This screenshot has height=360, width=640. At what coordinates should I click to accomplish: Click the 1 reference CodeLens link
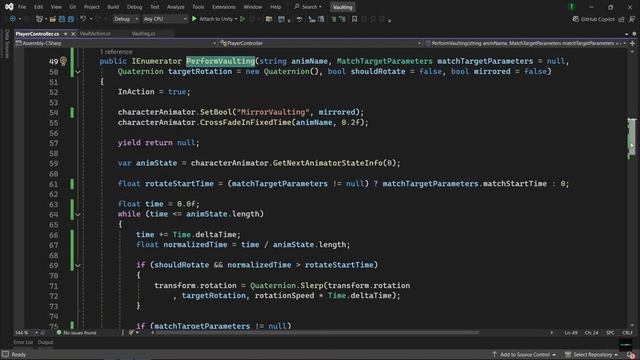[x=116, y=52]
